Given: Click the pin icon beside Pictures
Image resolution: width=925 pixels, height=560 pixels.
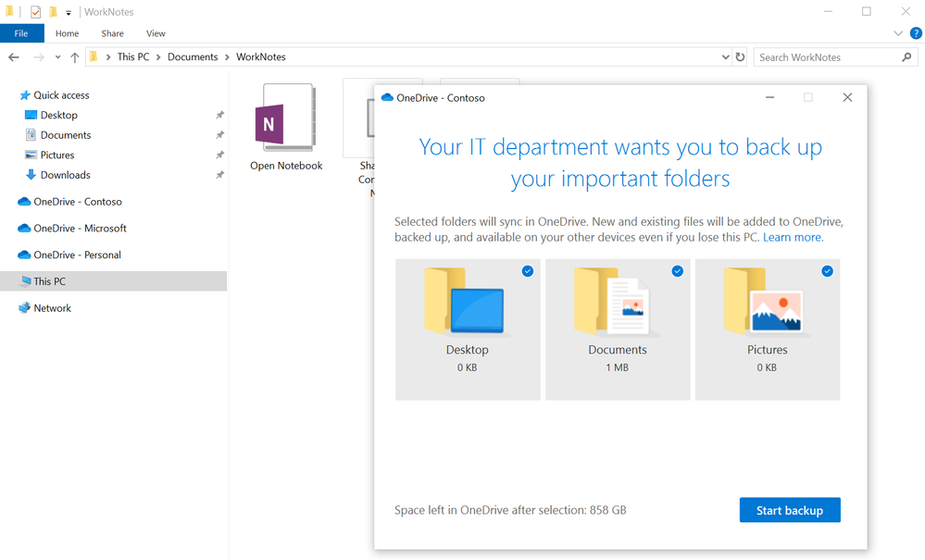Looking at the screenshot, I should pyautogui.click(x=219, y=155).
